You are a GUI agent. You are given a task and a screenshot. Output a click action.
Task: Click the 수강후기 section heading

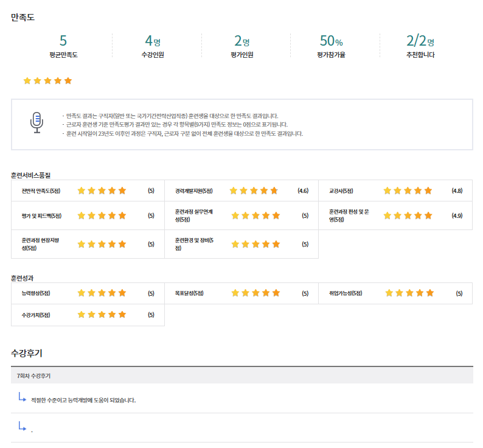click(x=27, y=353)
